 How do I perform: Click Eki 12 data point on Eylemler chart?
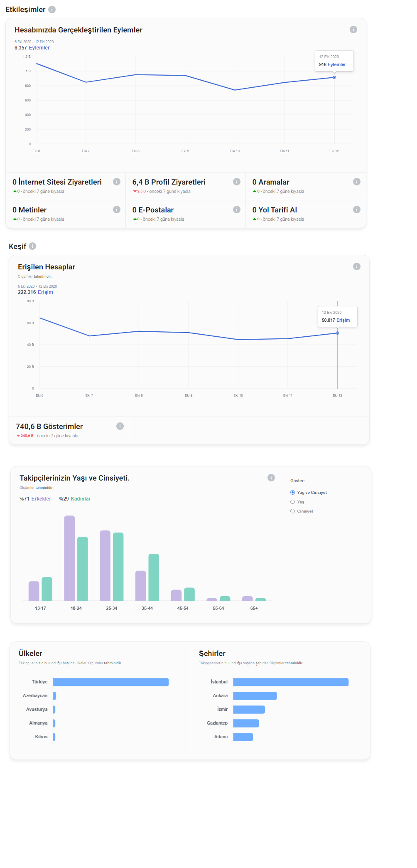[334, 77]
